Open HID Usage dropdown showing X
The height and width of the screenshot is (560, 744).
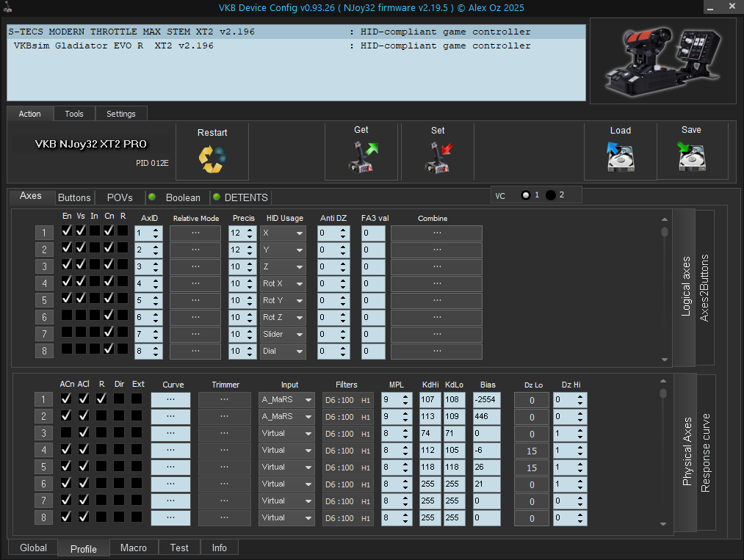pyautogui.click(x=283, y=233)
